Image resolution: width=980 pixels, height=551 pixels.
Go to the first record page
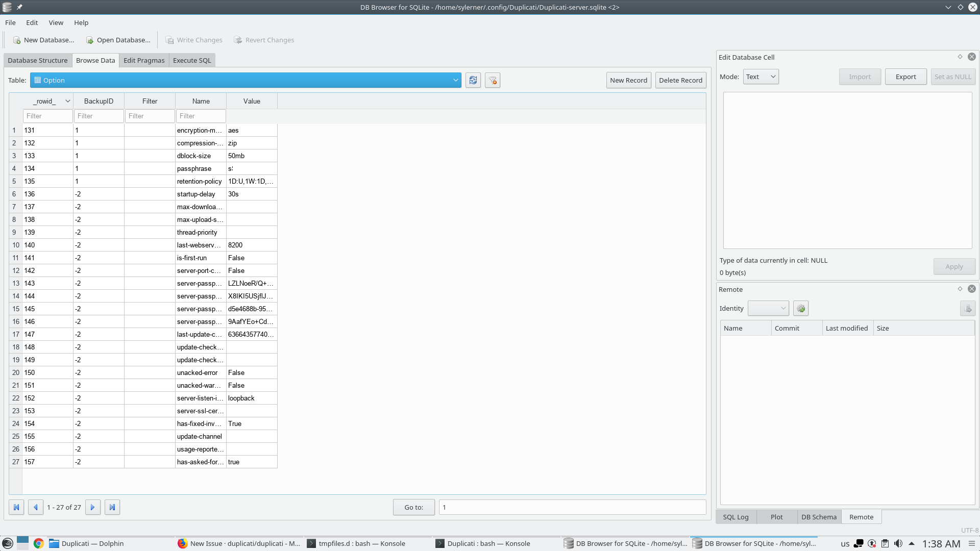point(16,507)
